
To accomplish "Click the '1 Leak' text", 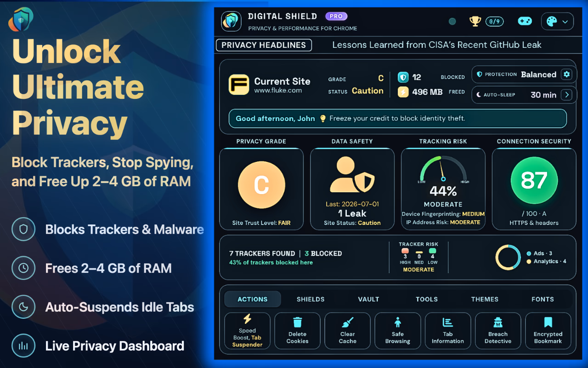I will point(352,213).
